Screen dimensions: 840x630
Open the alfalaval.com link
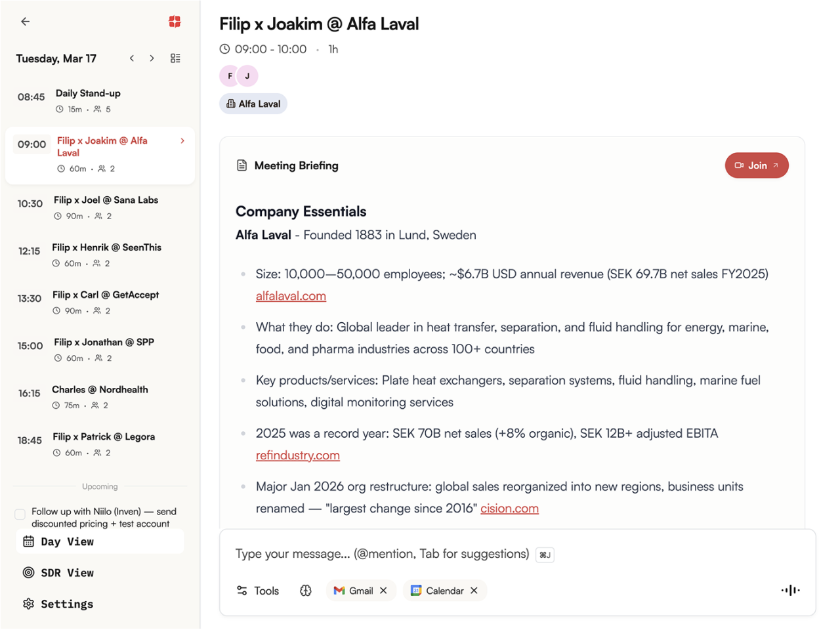pos(291,296)
